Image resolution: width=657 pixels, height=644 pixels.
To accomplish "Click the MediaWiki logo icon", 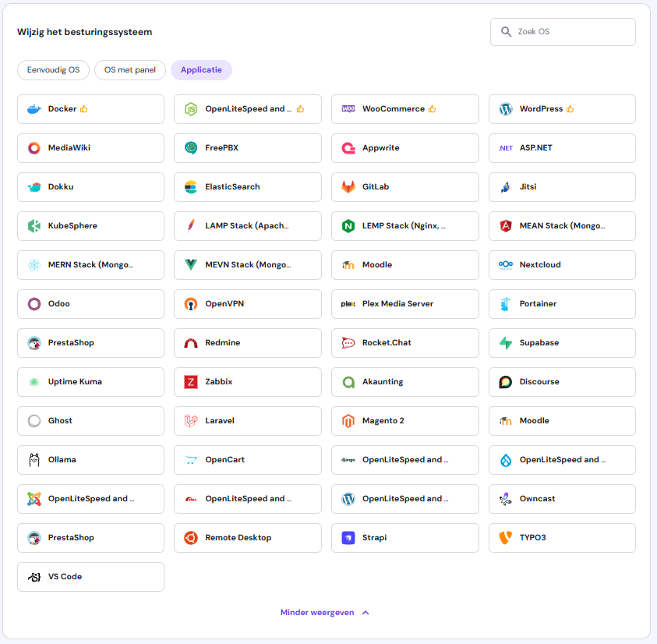I will coord(34,148).
